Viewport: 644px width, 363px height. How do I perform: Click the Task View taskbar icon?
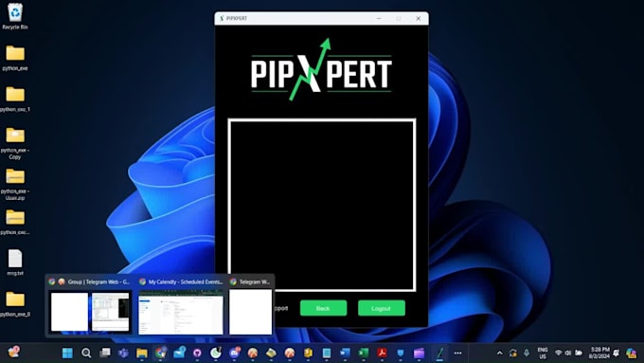[x=105, y=353]
